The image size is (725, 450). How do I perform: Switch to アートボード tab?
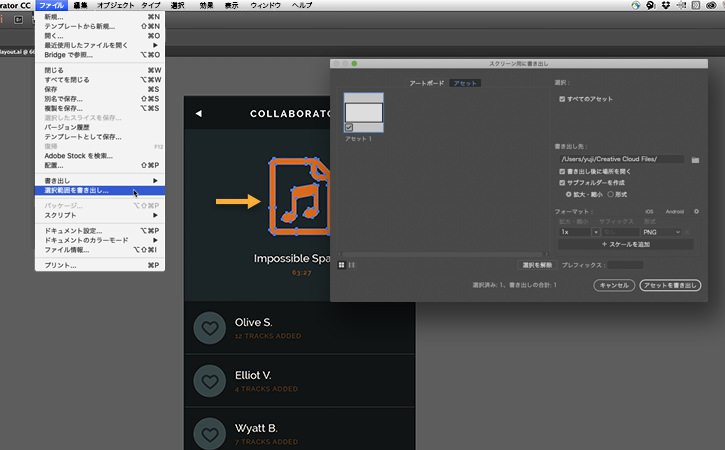[x=426, y=83]
